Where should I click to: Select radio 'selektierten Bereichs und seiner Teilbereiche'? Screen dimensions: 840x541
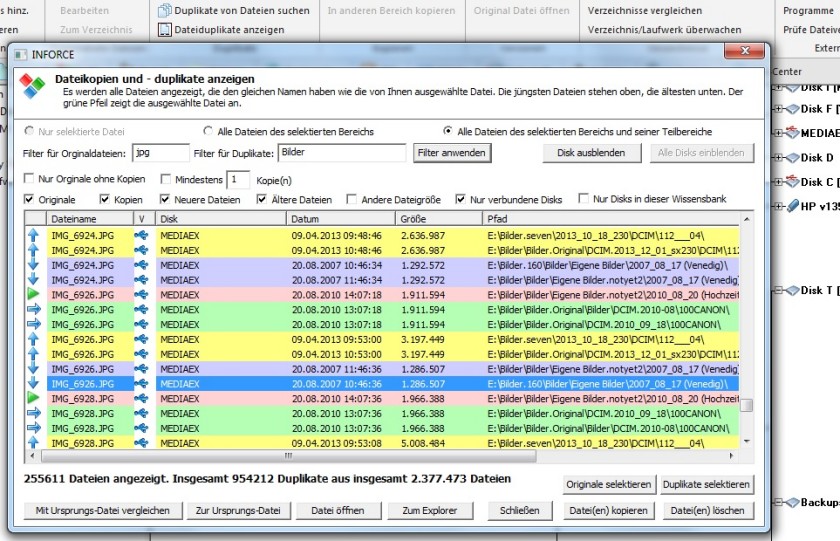point(448,131)
